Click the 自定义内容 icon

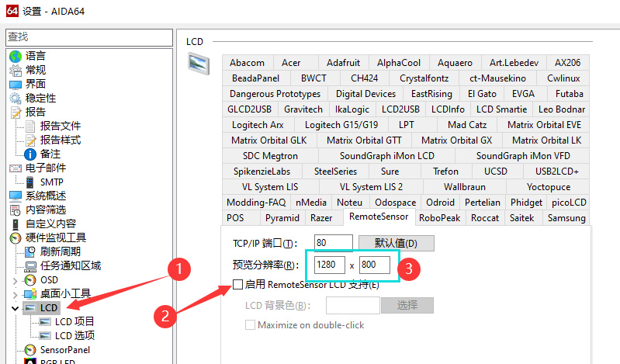click(16, 224)
